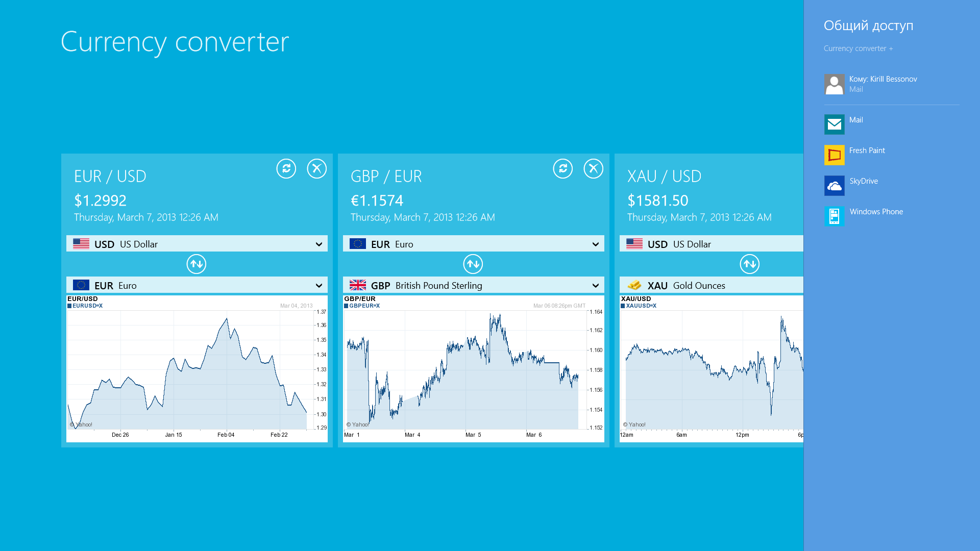Image resolution: width=980 pixels, height=551 pixels.
Task: Open Currency converter sharing menu
Action: coord(859,48)
